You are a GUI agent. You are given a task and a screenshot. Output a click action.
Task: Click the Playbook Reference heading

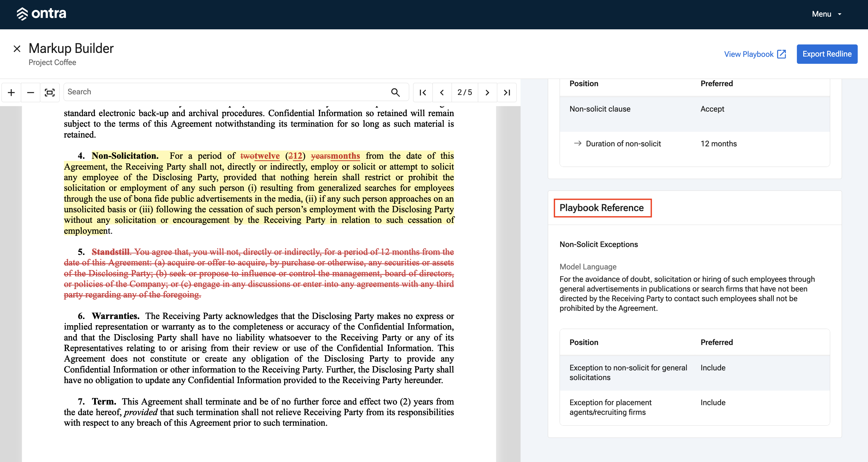[x=601, y=208]
